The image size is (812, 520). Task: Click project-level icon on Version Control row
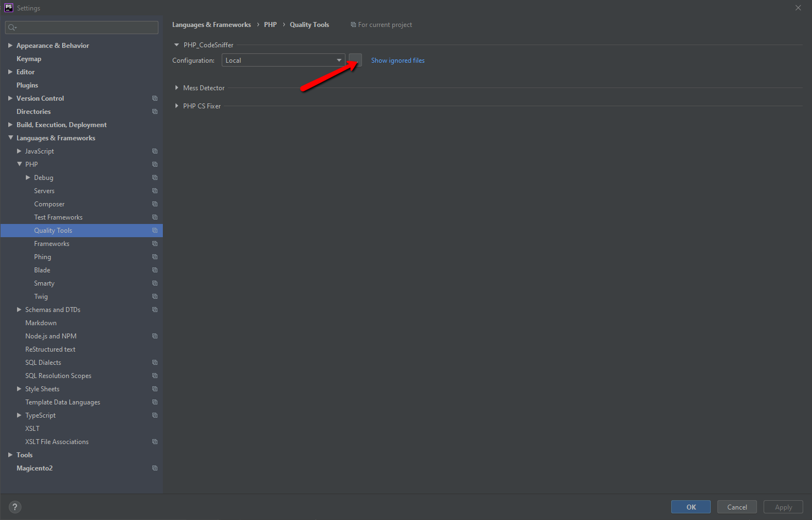[x=155, y=98]
